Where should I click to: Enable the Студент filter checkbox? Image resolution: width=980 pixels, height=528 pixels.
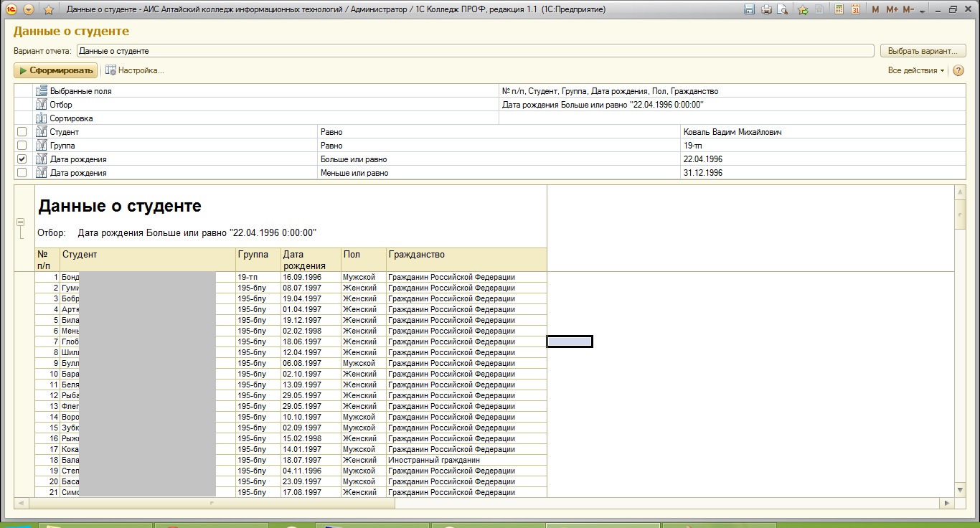coord(22,132)
